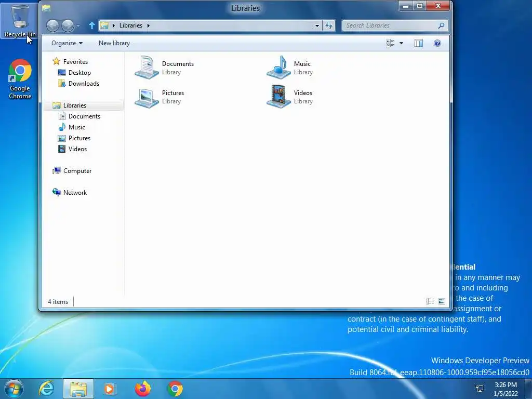Open the Organize menu

pos(67,43)
